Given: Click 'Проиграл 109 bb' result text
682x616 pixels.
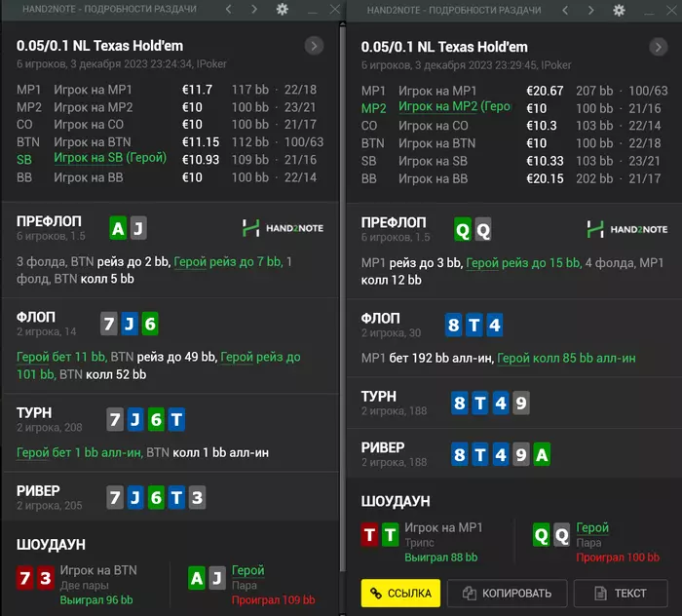Looking at the screenshot, I should click(x=273, y=599).
